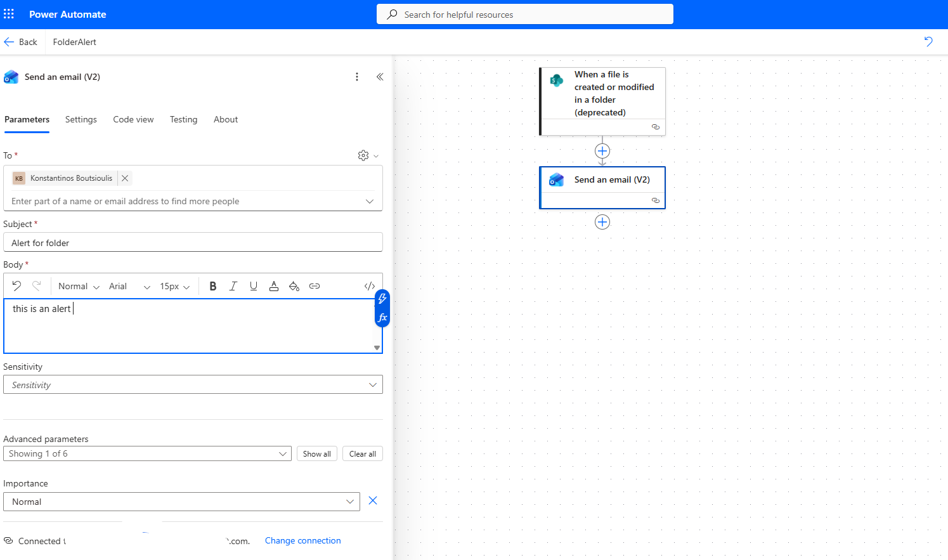Open the app launcher waffle icon
948x560 pixels.
[x=9, y=14]
